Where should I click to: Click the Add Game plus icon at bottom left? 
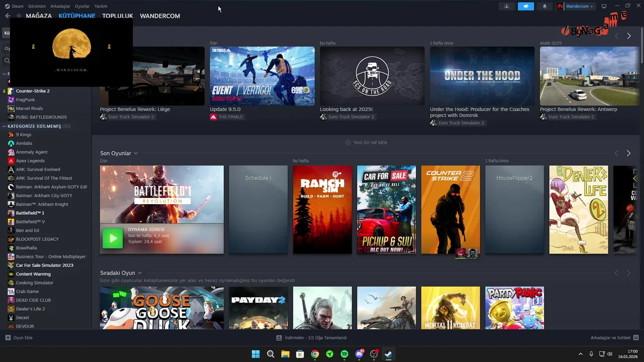pos(8,337)
